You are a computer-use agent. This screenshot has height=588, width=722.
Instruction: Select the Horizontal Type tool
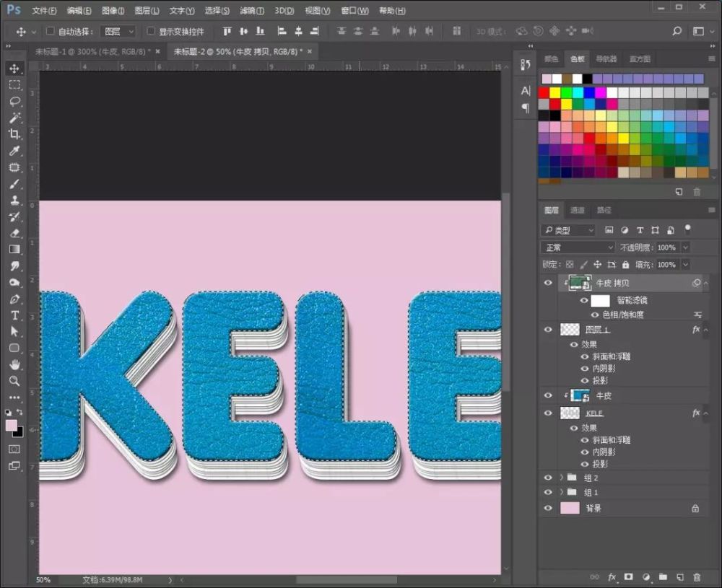(14, 315)
